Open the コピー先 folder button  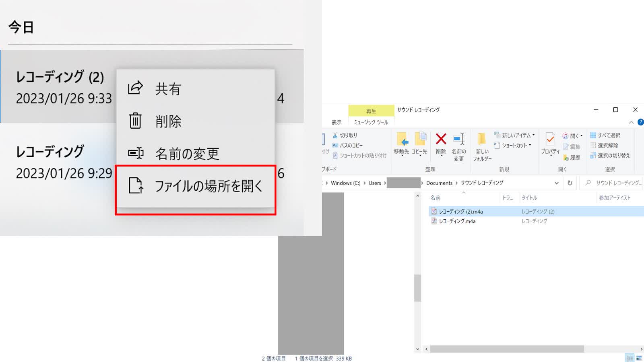[419, 144]
